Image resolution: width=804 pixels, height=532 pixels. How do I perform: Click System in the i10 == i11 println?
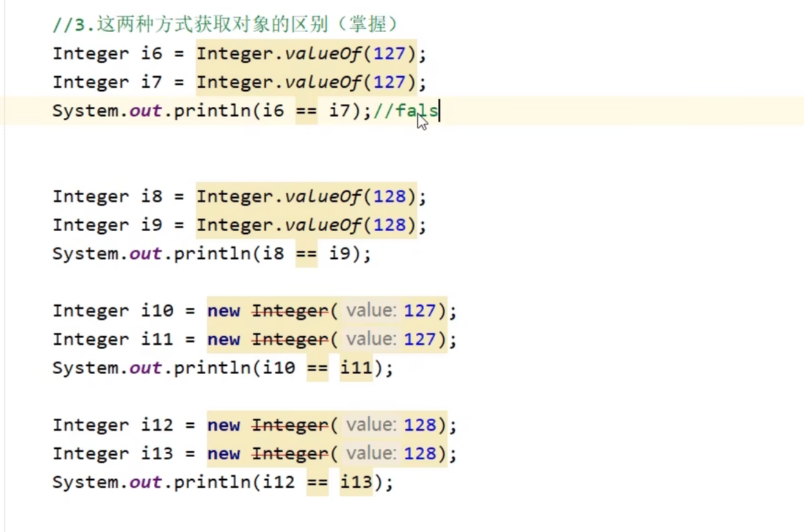(x=85, y=368)
